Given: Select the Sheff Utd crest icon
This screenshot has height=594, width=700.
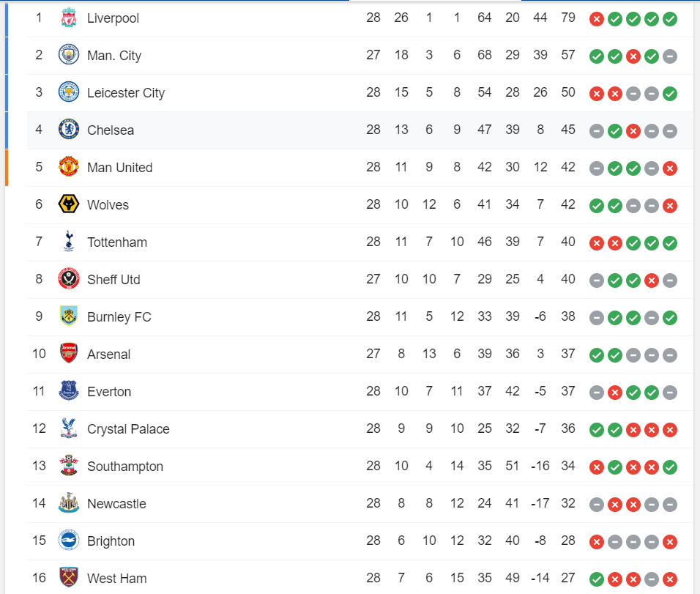Looking at the screenshot, I should pos(69,279).
